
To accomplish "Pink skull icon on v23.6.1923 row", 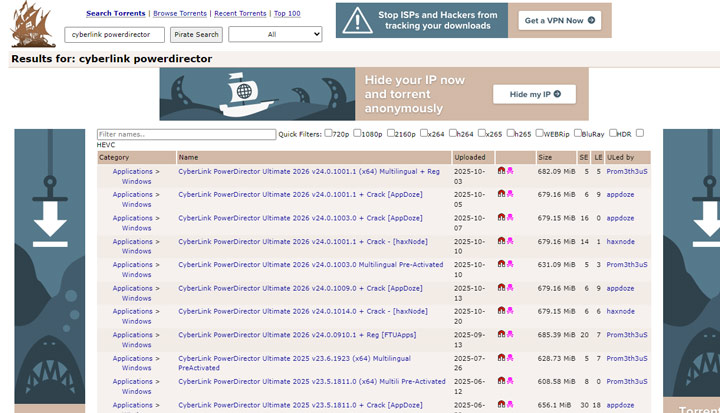I will [510, 357].
